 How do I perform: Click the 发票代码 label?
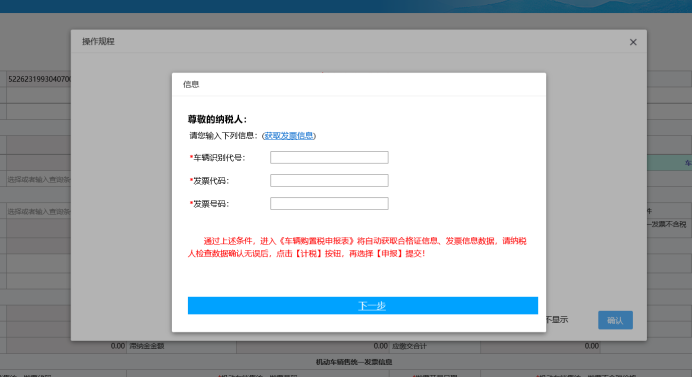(x=210, y=181)
